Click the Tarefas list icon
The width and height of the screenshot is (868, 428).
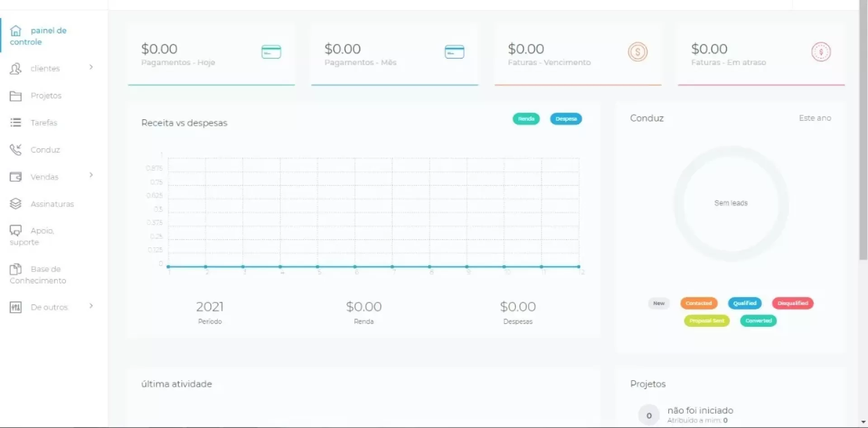coord(16,122)
